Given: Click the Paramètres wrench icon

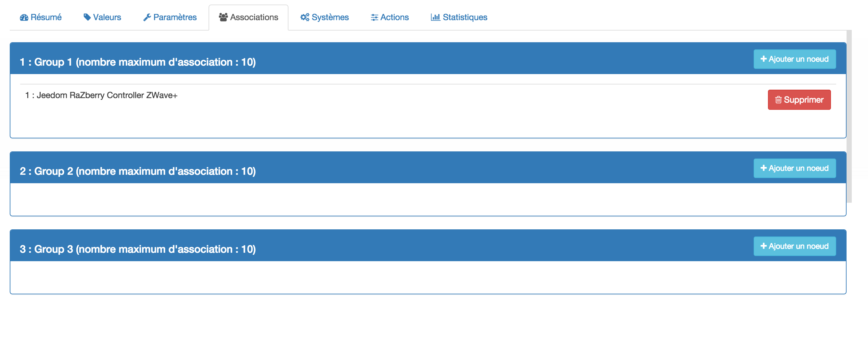Looking at the screenshot, I should point(147,18).
